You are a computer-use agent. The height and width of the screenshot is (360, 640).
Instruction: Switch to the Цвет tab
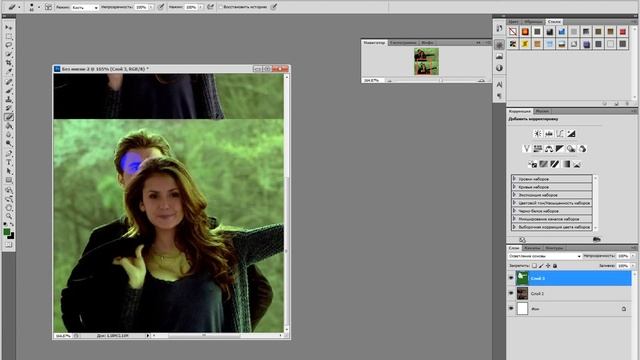click(x=513, y=21)
